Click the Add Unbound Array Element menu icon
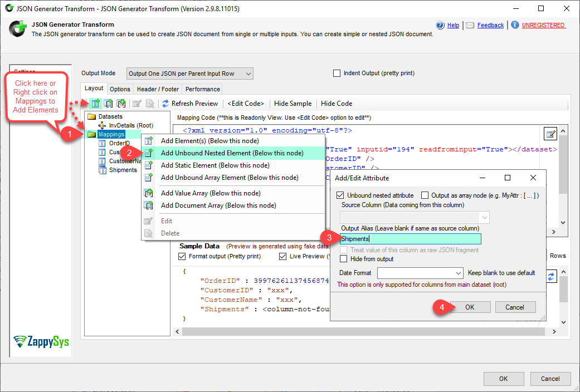This screenshot has height=392, width=580. (x=148, y=178)
